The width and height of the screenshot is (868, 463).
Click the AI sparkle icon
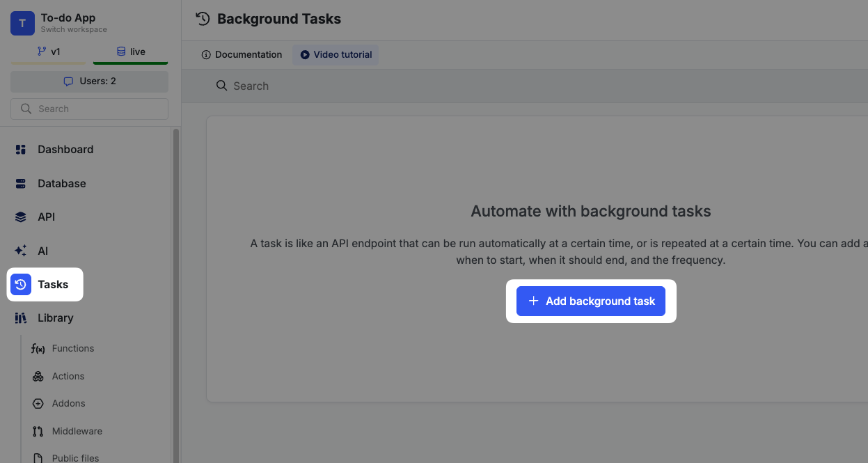tap(21, 251)
